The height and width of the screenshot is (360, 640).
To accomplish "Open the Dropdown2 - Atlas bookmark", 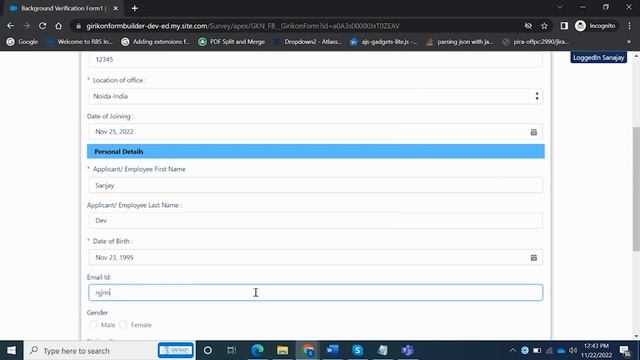I will (x=308, y=42).
